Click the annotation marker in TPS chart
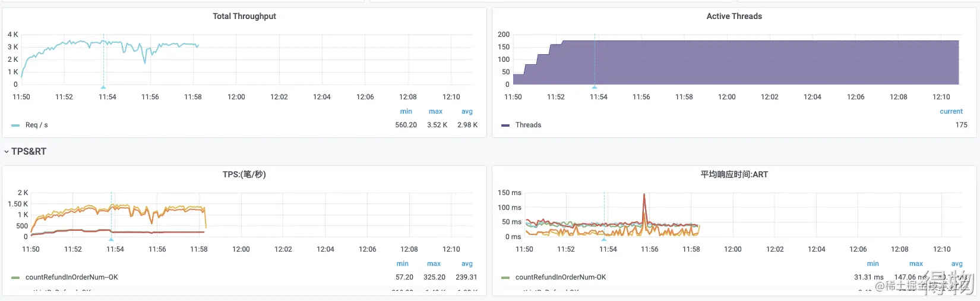The height and width of the screenshot is (301, 980). [111, 239]
